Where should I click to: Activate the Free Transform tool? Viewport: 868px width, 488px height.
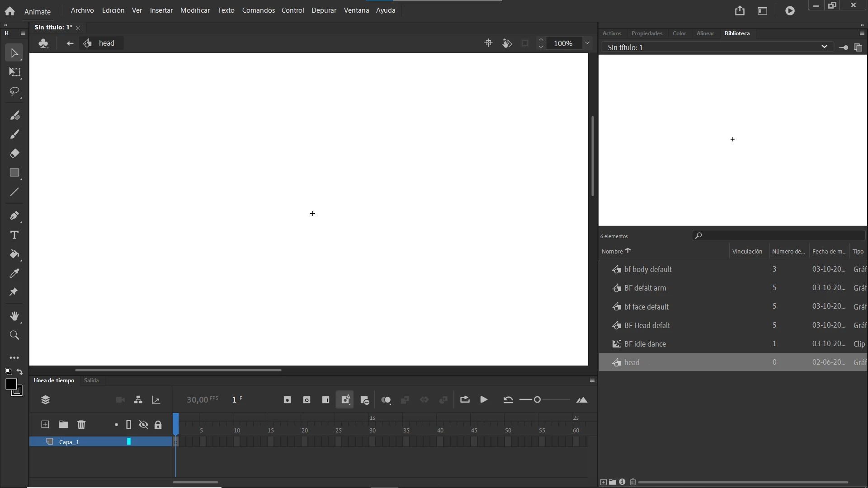[x=14, y=72]
